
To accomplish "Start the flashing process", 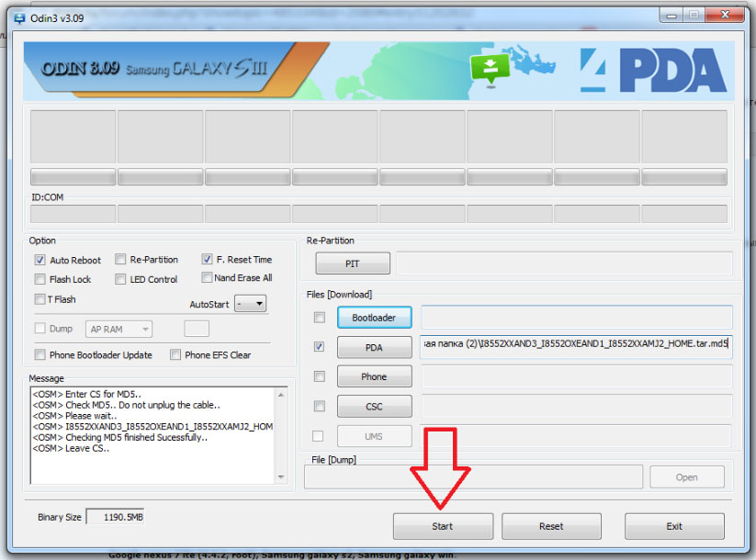I will (x=443, y=526).
